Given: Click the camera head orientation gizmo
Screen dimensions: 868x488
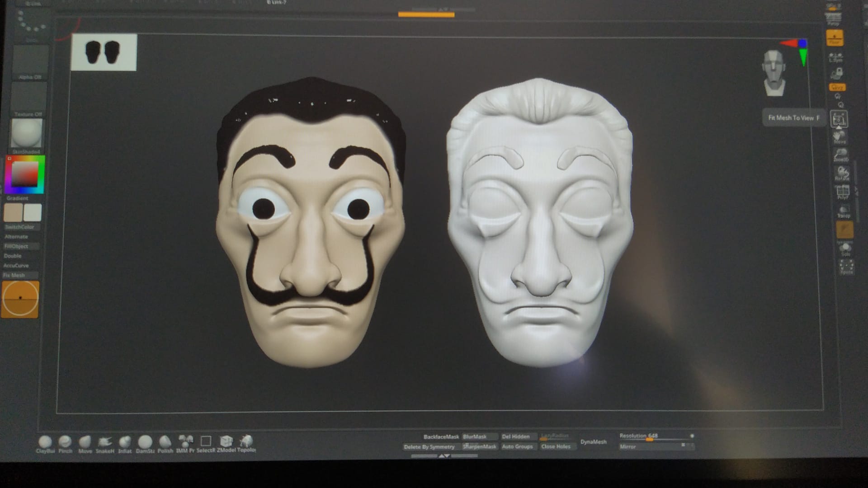Looking at the screenshot, I should [774, 73].
